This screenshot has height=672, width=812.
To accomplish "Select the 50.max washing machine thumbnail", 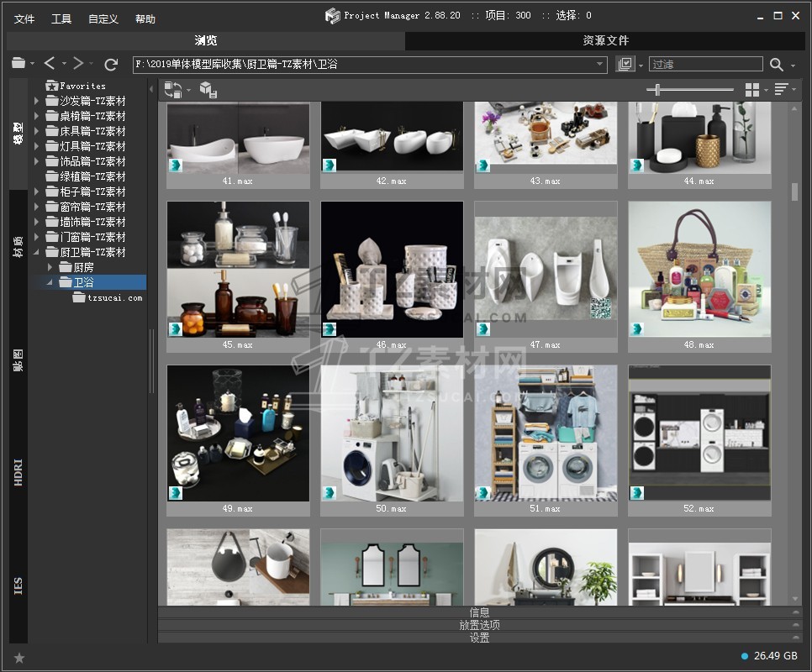I will tap(392, 433).
